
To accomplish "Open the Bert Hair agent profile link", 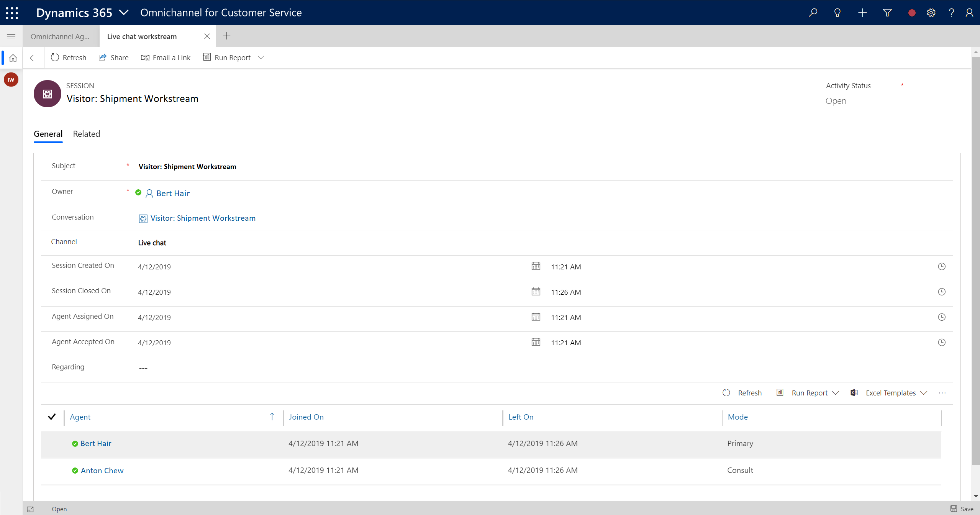I will tap(95, 443).
